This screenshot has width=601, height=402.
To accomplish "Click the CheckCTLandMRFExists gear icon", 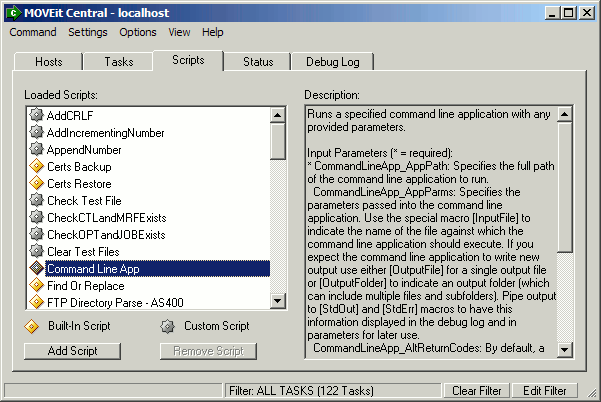I will point(36,217).
